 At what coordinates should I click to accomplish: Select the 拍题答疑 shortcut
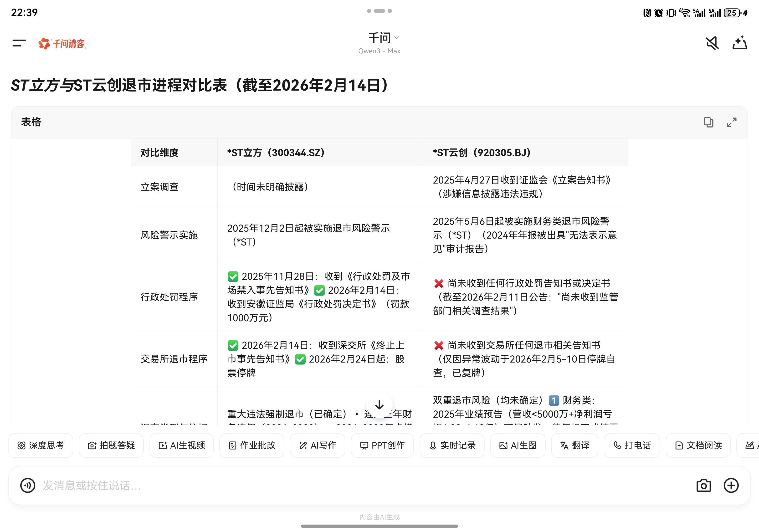[111, 445]
